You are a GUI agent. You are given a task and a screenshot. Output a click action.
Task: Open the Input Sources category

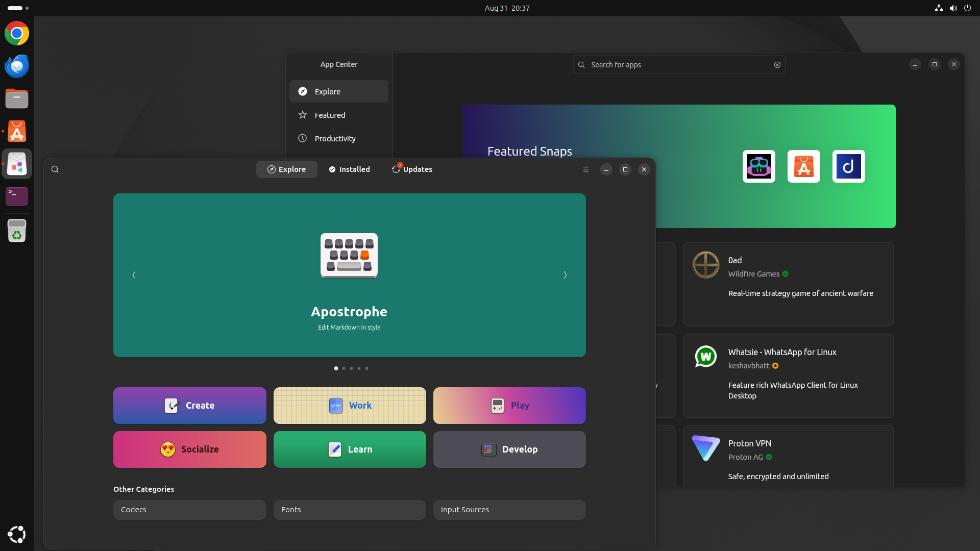509,510
